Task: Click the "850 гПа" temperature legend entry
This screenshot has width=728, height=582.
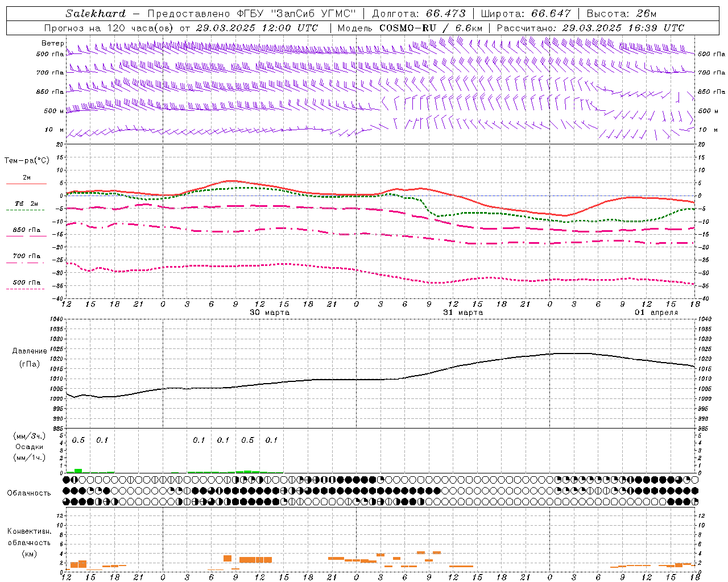Action: (27, 230)
